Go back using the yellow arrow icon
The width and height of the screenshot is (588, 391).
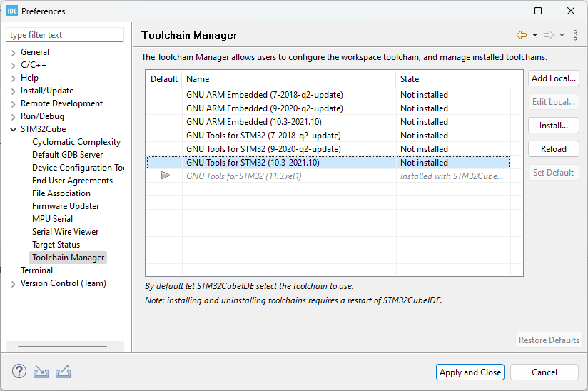coord(522,35)
